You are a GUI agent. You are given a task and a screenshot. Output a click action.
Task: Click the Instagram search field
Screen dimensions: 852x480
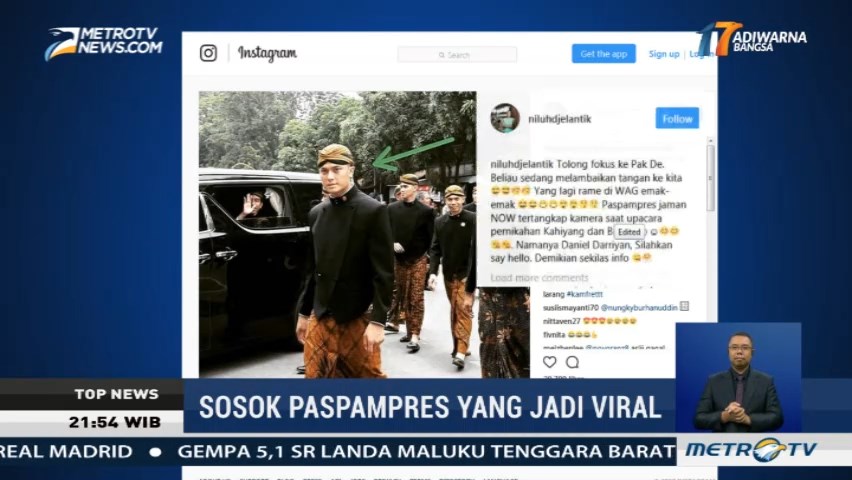coord(457,54)
